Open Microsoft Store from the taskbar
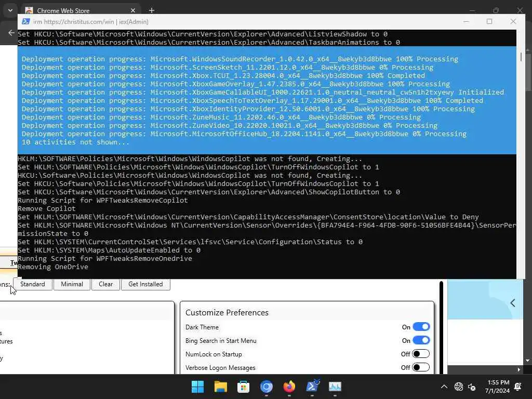The width and height of the screenshot is (532, 399). point(243,387)
